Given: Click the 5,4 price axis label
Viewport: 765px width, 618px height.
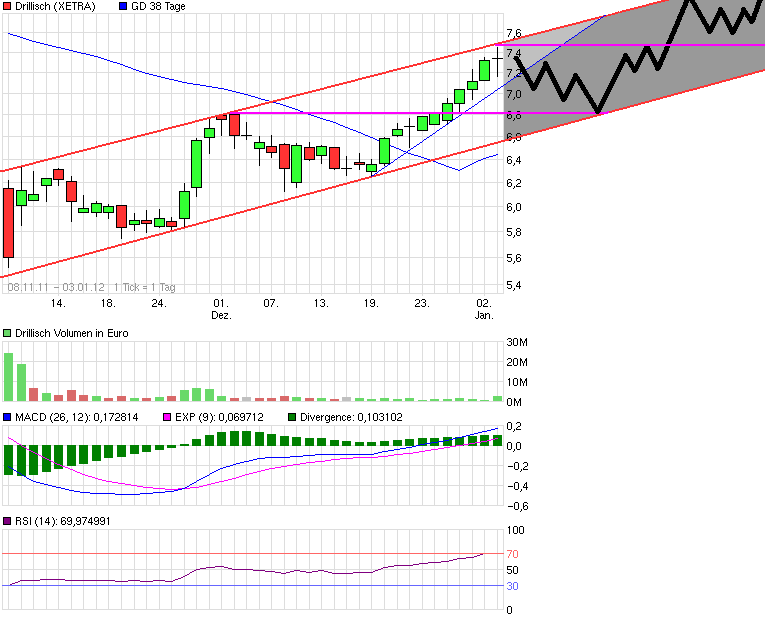Looking at the screenshot, I should (x=514, y=285).
